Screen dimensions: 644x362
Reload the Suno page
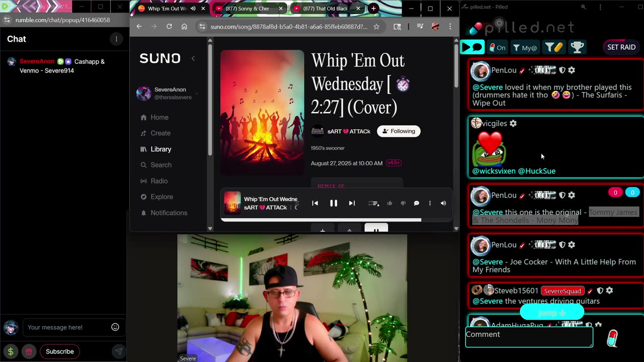[x=169, y=27]
